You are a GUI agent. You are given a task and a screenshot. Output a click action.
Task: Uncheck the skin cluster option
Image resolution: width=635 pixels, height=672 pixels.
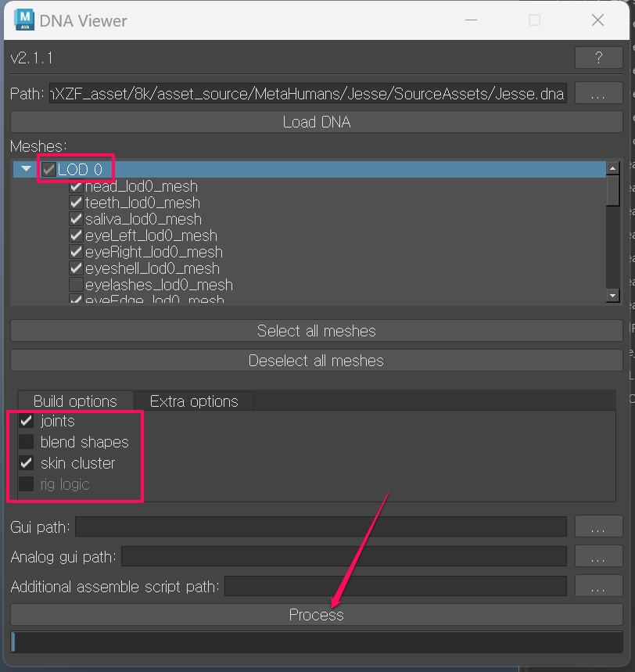coord(26,462)
